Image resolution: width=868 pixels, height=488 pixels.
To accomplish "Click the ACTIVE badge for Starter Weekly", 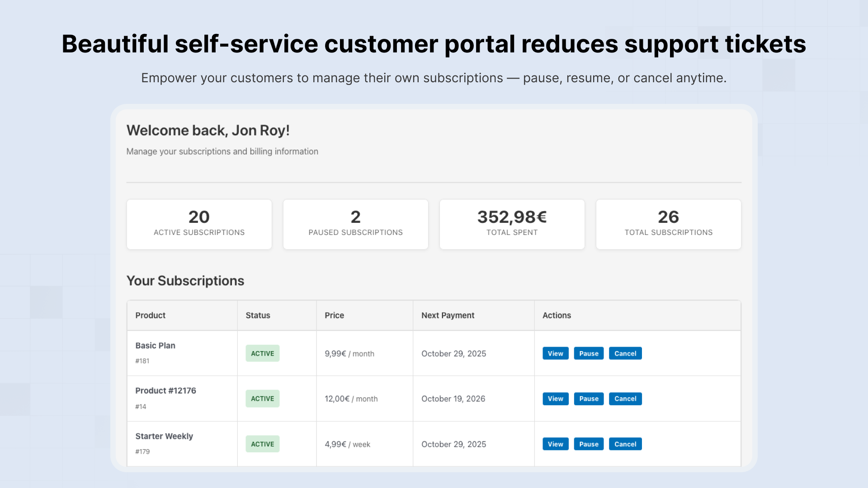I will click(x=262, y=444).
